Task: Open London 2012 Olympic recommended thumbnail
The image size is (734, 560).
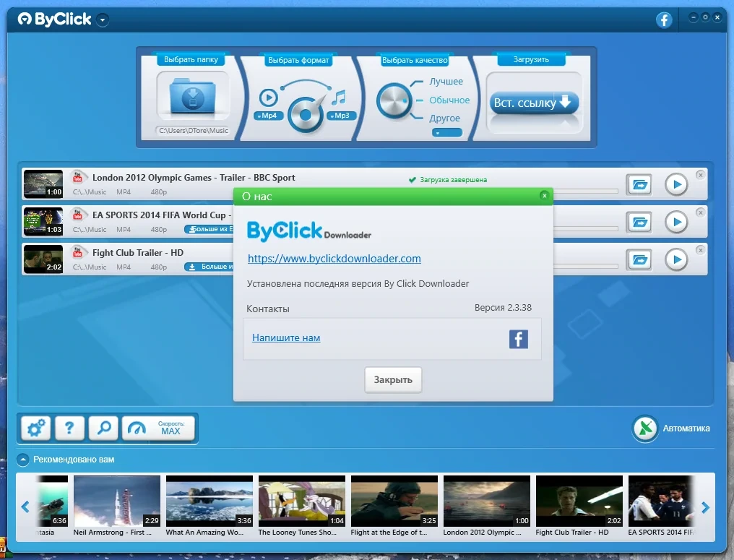Action: click(487, 501)
